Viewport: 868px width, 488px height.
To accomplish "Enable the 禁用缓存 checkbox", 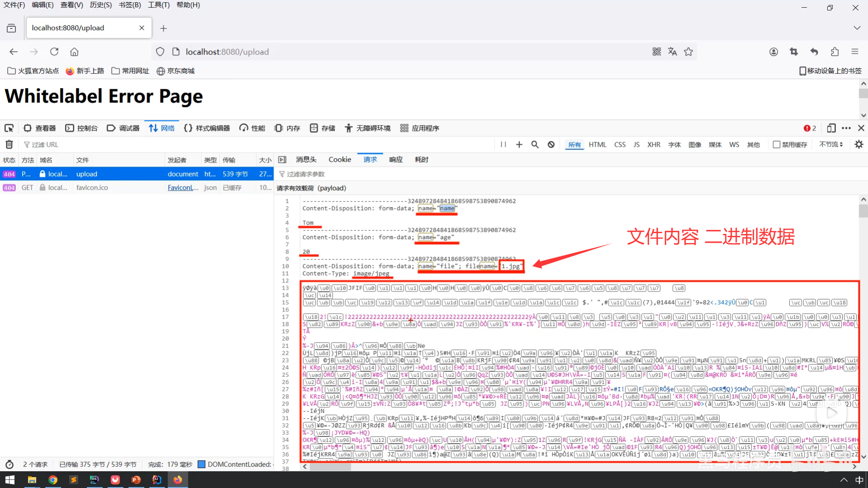I will (776, 145).
